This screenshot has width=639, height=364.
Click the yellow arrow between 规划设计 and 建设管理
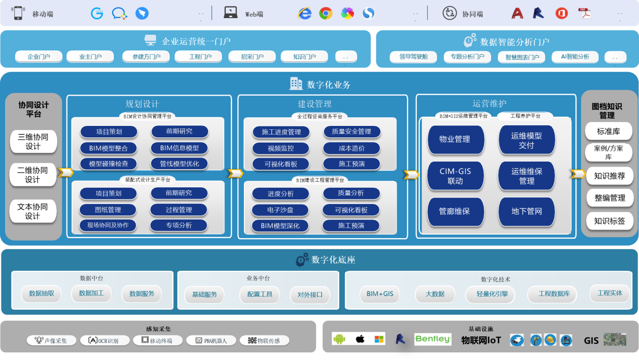[235, 174]
